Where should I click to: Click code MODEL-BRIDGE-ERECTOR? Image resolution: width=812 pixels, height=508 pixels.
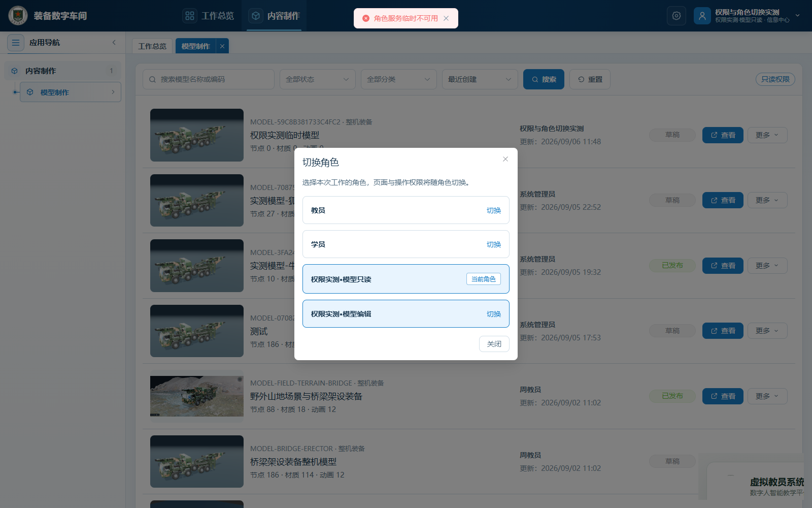291,449
